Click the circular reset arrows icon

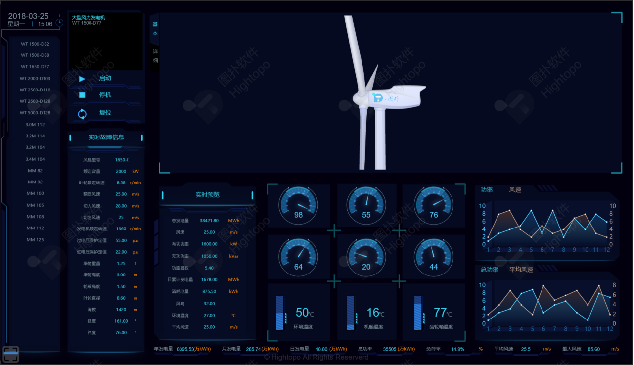tap(82, 114)
